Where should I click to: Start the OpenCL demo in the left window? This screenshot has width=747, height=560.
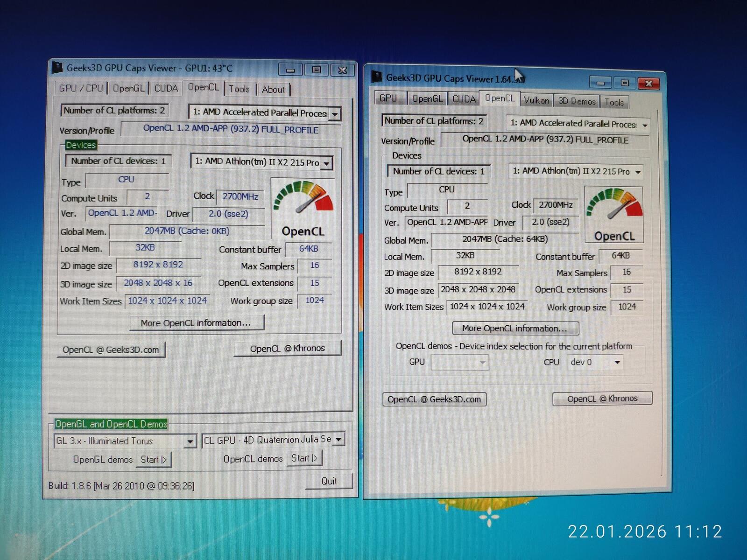(305, 458)
